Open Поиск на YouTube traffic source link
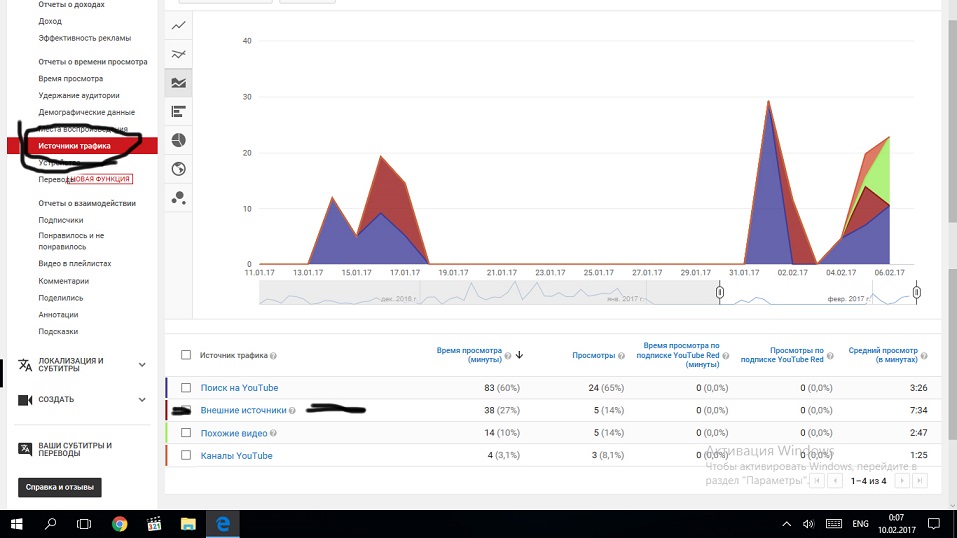 tap(239, 388)
